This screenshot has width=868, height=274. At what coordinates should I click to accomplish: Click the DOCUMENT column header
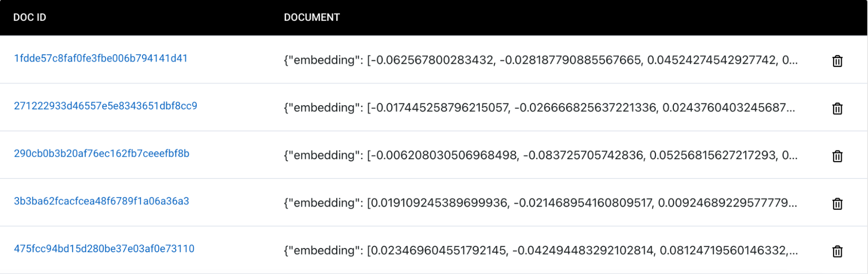[312, 17]
